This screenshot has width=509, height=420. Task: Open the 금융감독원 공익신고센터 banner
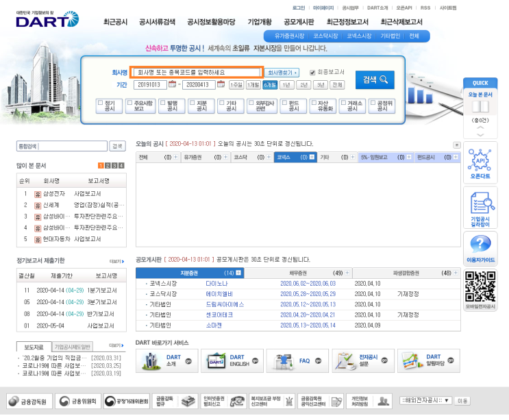[321, 402]
